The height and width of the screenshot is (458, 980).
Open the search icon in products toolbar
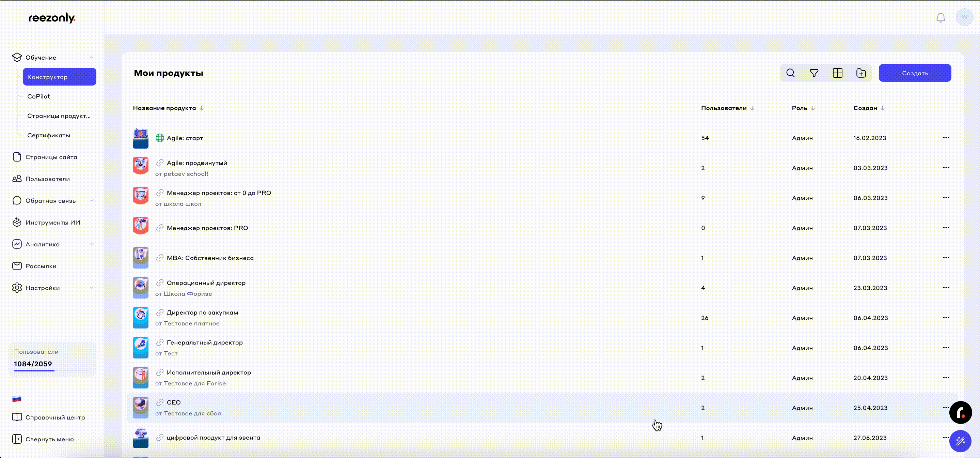tap(790, 73)
